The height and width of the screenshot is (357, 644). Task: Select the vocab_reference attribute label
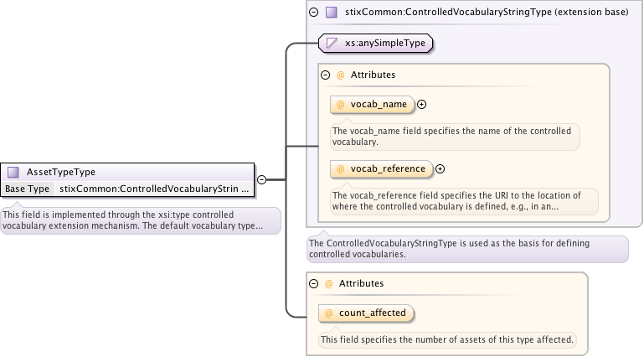coord(388,169)
